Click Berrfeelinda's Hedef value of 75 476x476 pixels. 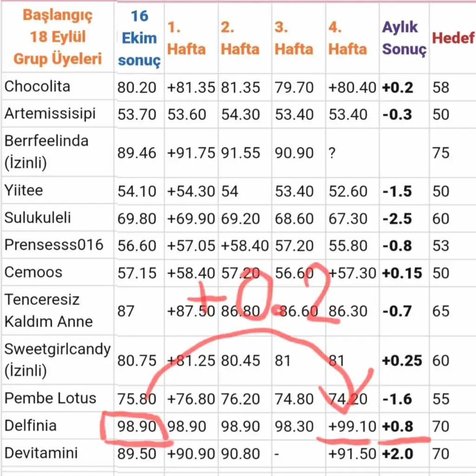[x=441, y=152]
